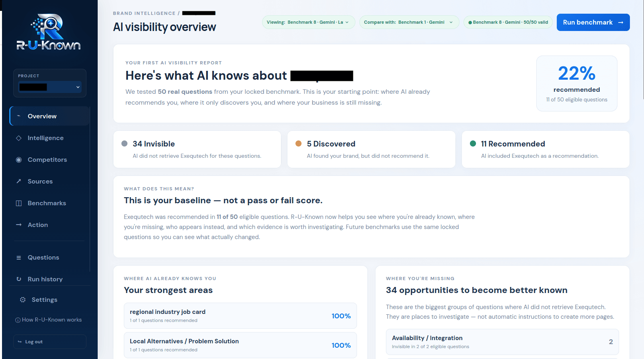Click the Sources arrow icon
Image resolution: width=644 pixels, height=359 pixels.
18,181
